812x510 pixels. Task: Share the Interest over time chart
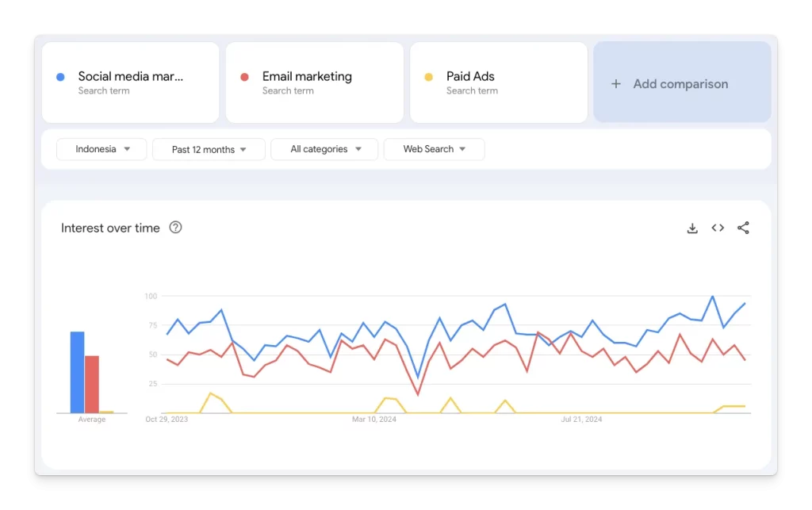click(743, 228)
